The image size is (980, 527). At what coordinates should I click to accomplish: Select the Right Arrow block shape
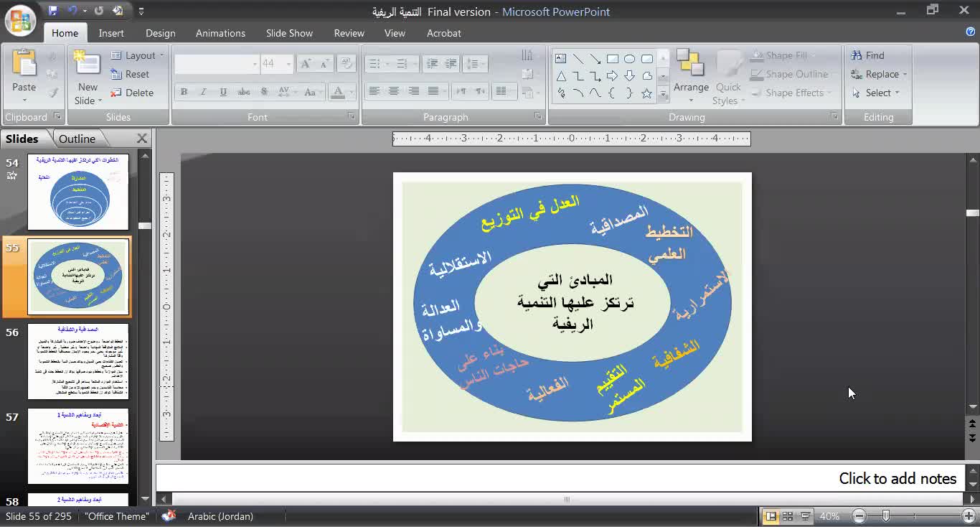coord(613,76)
